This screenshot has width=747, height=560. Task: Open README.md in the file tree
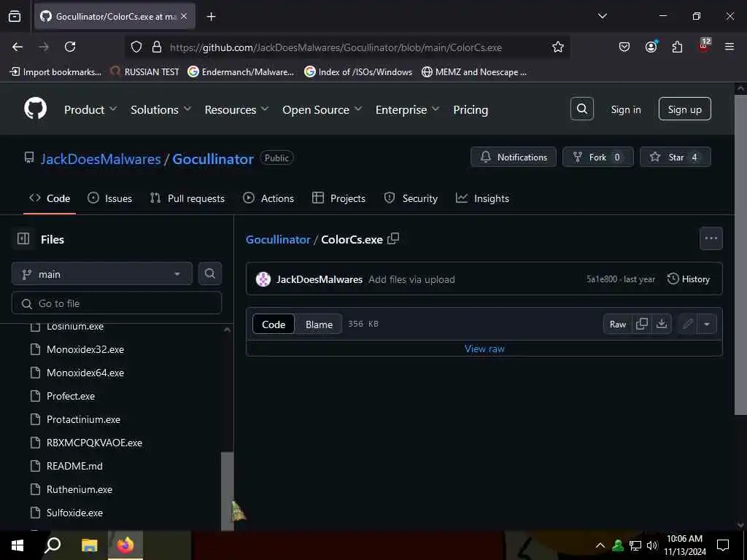tap(74, 466)
